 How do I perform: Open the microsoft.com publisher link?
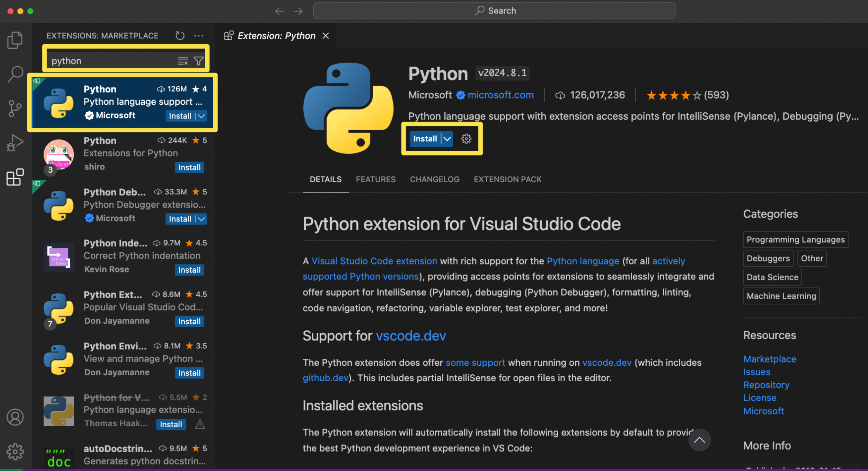[x=500, y=95]
